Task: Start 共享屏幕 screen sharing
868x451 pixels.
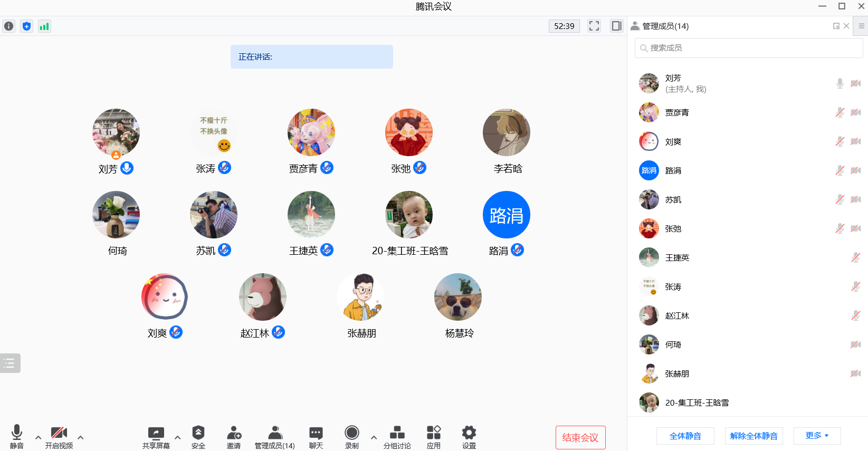Action: point(156,437)
